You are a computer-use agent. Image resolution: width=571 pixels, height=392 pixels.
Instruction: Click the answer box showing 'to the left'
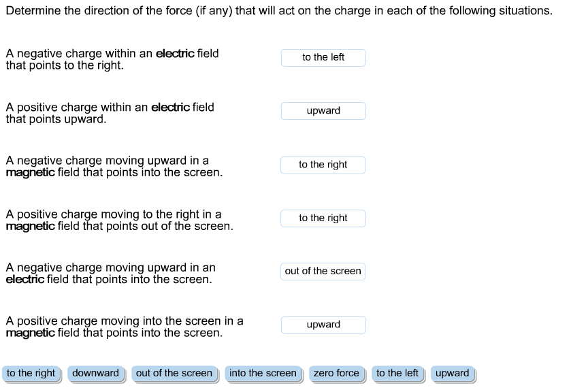[323, 58]
